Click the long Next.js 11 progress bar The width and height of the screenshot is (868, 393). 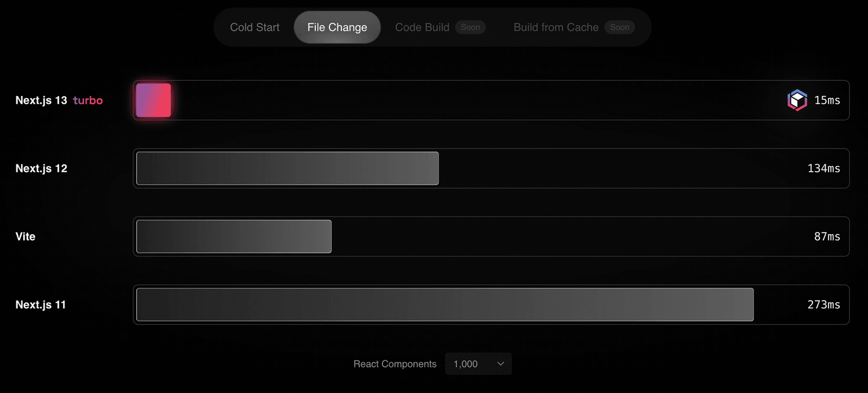445,305
